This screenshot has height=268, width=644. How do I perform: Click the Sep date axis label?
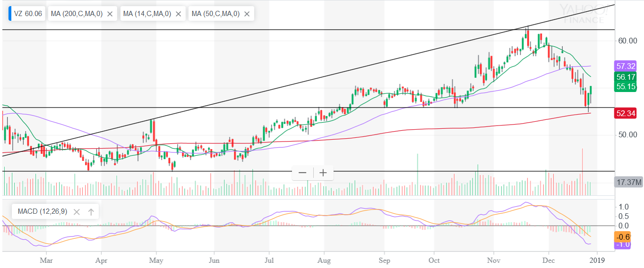coord(385,260)
